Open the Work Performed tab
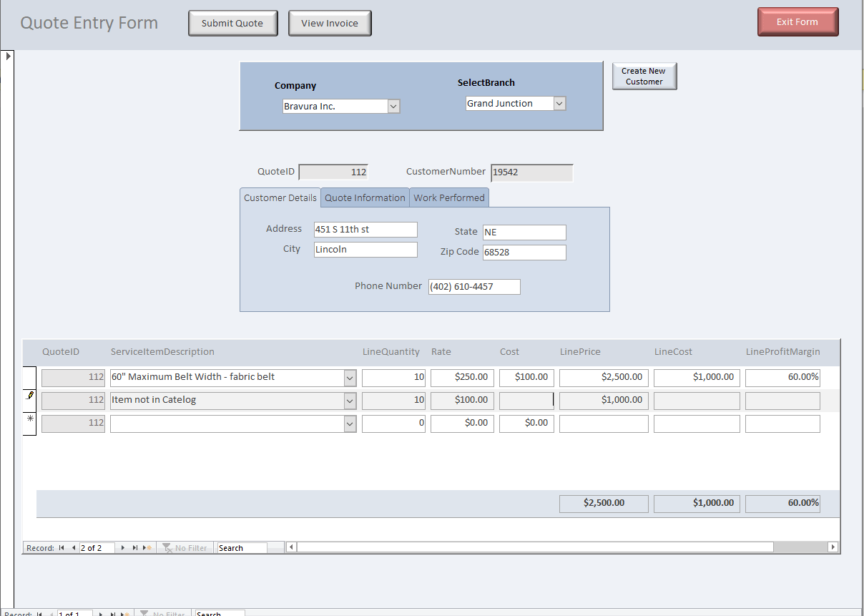The image size is (864, 616). [x=448, y=197]
